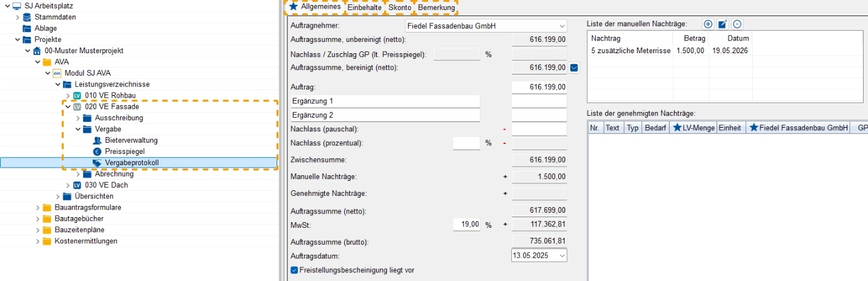
Task: Expand the Abrechnung node
Action: [x=78, y=175]
